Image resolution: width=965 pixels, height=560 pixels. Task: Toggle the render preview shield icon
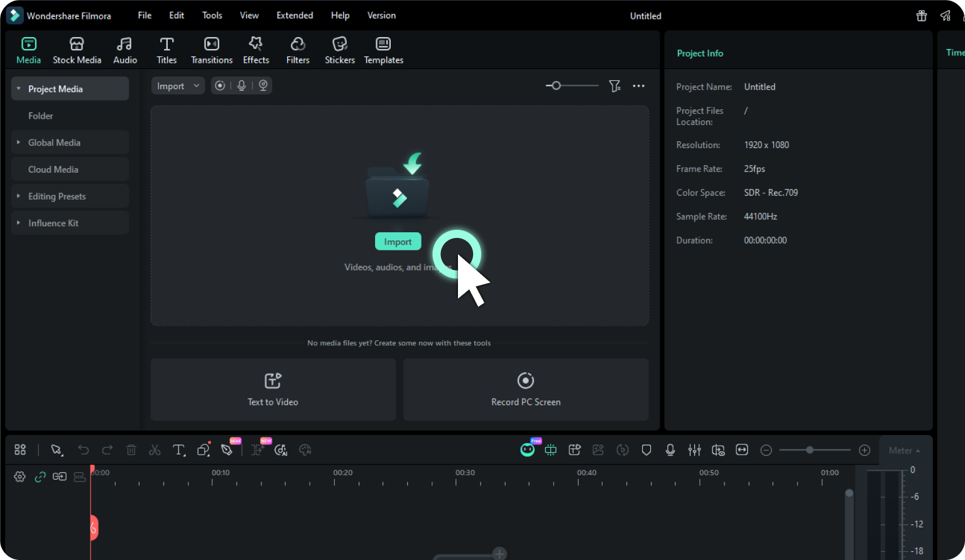click(646, 450)
